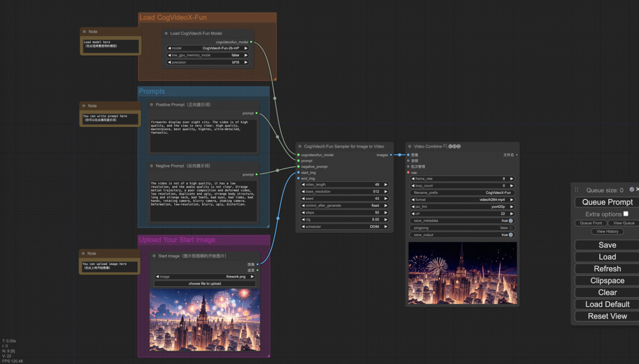Click the queue panel drag handle
Image resolution: width=639 pixels, height=364 pixels.
pos(577,190)
